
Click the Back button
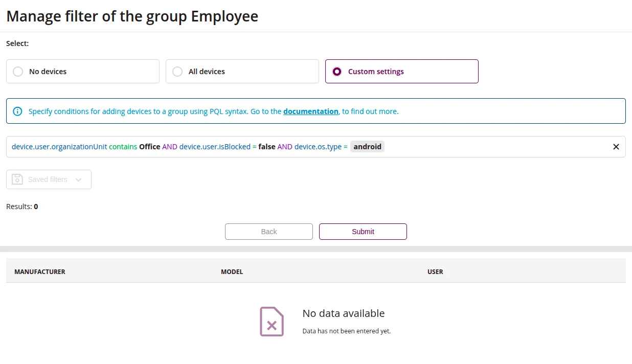269,232
